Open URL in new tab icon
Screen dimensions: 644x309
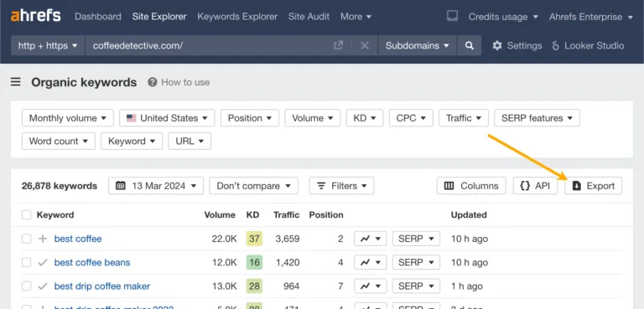click(339, 45)
